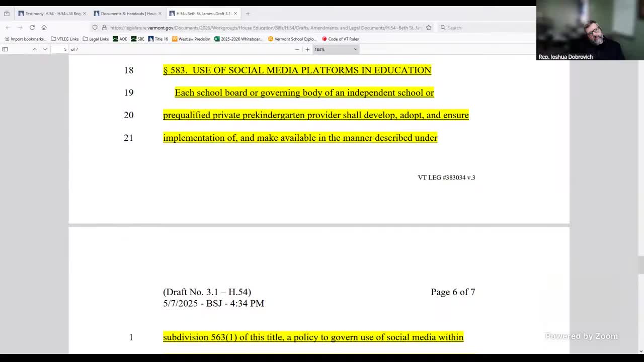
Task: Click the browser search box
Action: tap(483, 28)
